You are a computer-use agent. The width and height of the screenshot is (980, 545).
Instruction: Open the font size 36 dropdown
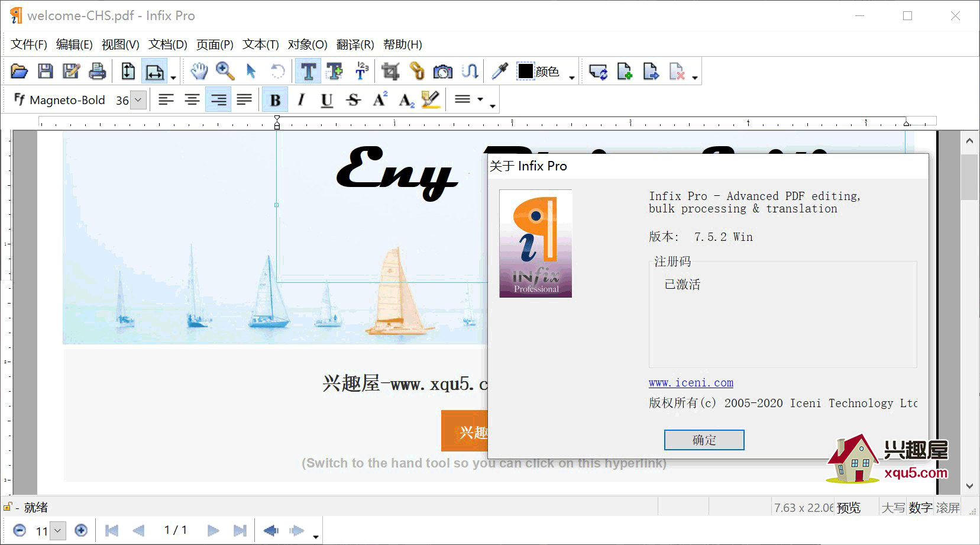(x=138, y=100)
